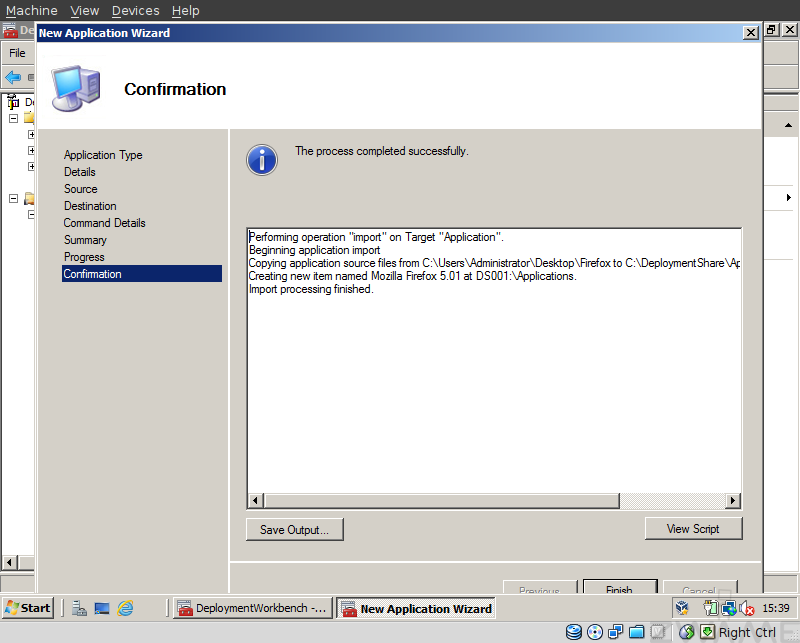Click the red toolbox icon in the Workbench title bar
The width and height of the screenshot is (800, 643).
pyautogui.click(x=10, y=30)
